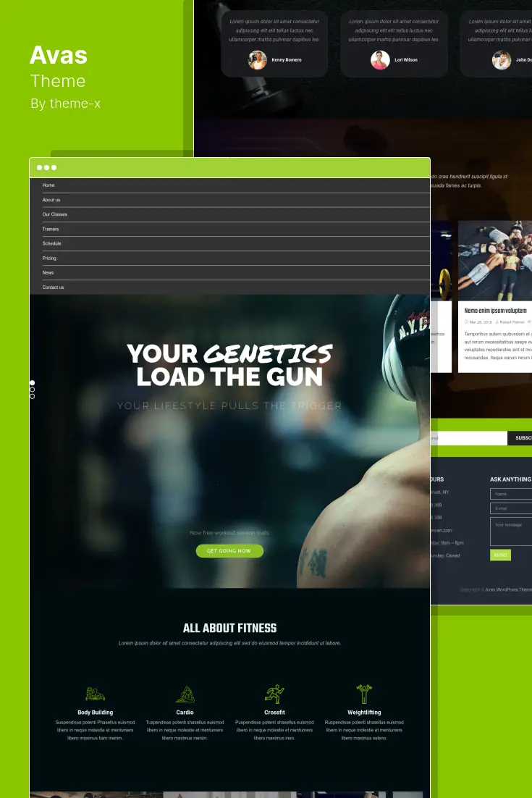Open the Trainers menu item
The width and height of the screenshot is (532, 798).
point(51,229)
